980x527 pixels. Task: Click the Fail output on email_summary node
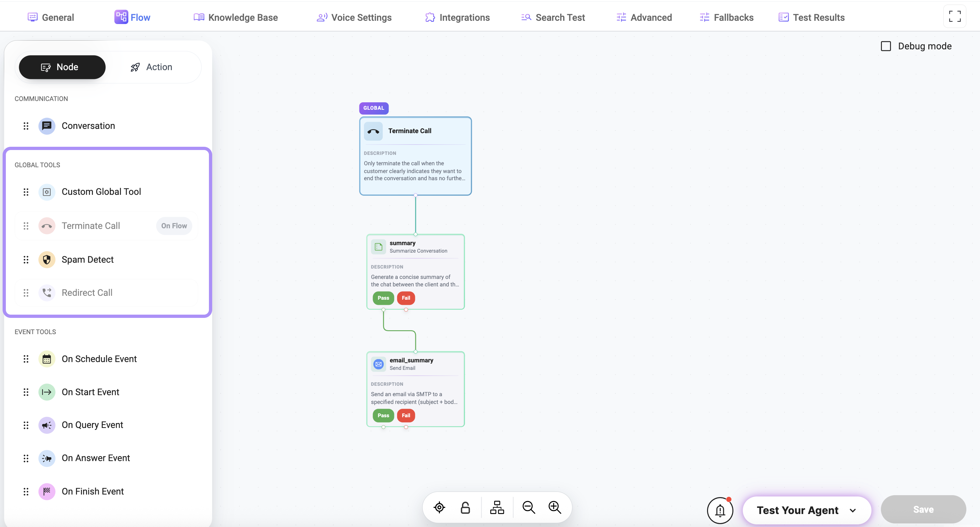(x=406, y=415)
